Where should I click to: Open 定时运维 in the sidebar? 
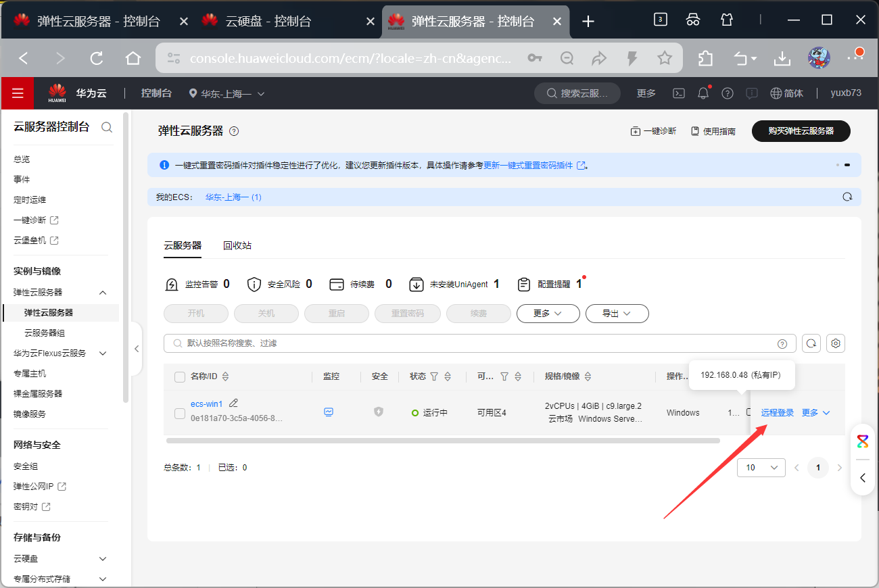(x=30, y=200)
